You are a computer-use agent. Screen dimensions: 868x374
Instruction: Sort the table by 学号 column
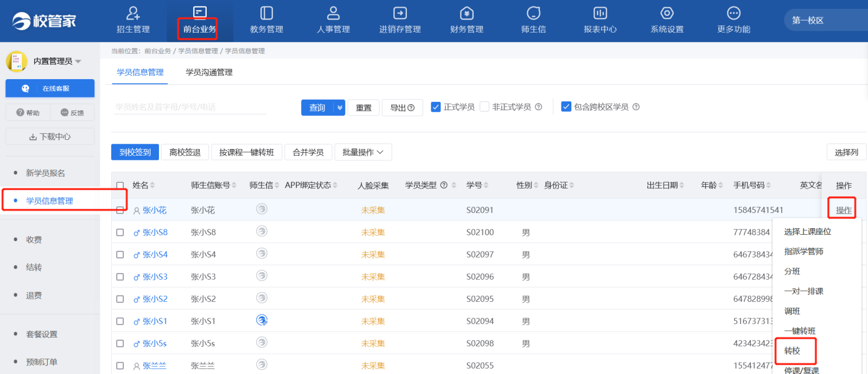[x=486, y=185]
